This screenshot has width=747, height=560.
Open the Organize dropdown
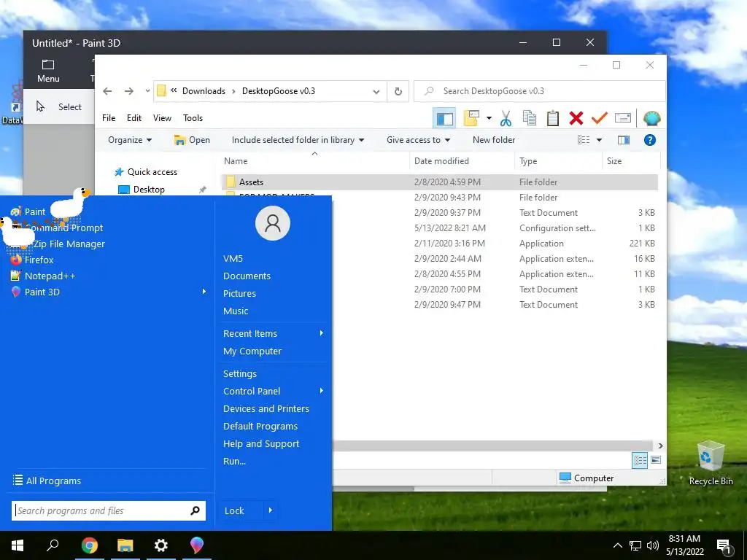(x=130, y=140)
